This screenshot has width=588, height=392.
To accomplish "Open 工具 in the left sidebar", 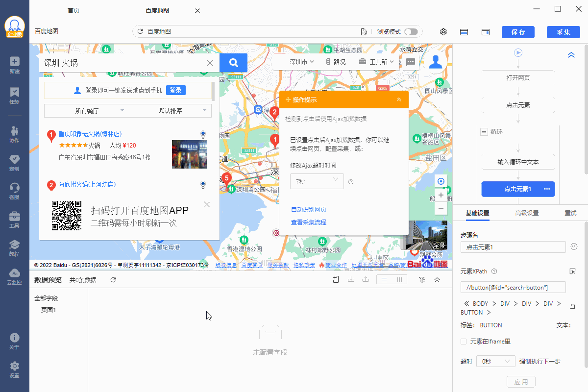I will click(14, 220).
